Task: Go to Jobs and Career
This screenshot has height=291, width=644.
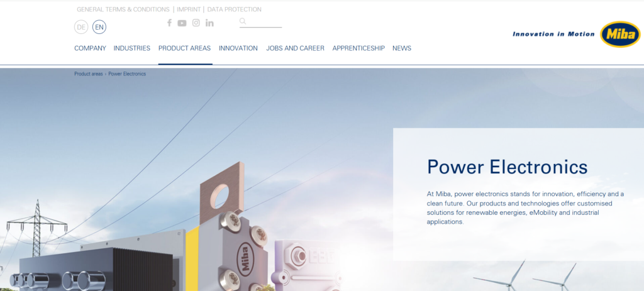Action: (x=295, y=48)
